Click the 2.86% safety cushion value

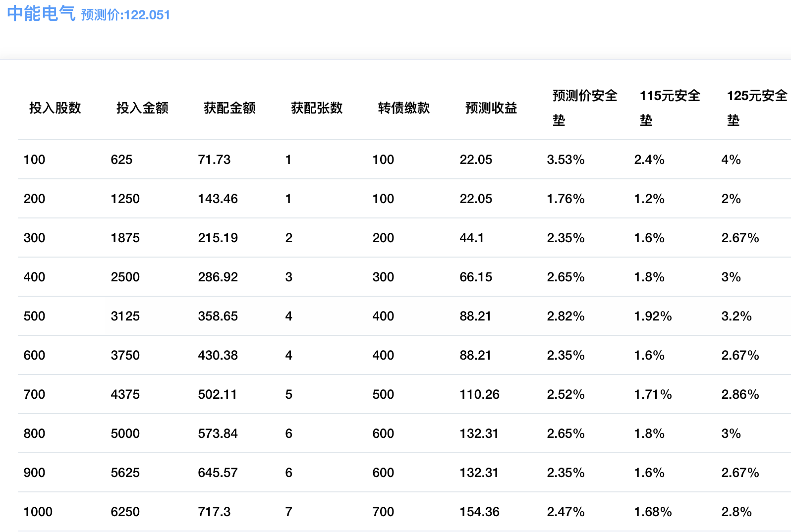740,394
